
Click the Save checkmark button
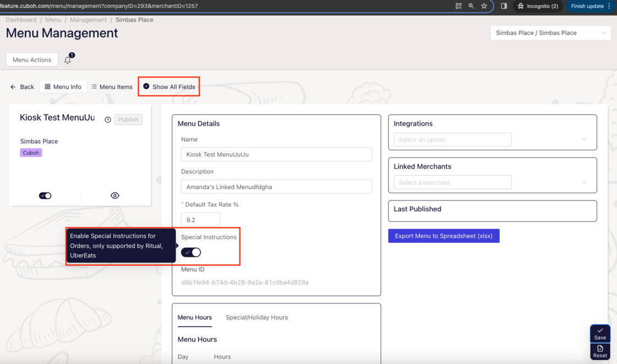tap(600, 334)
